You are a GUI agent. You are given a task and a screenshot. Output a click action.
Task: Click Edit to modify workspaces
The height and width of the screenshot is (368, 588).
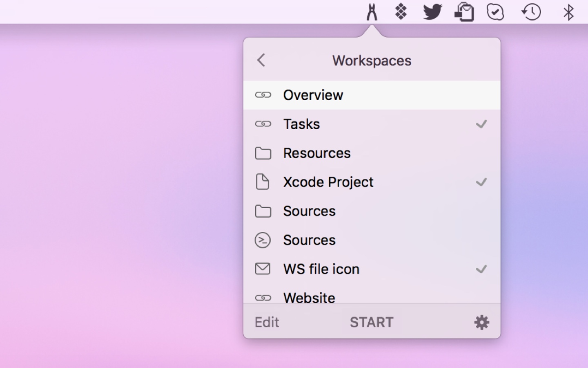coord(267,322)
